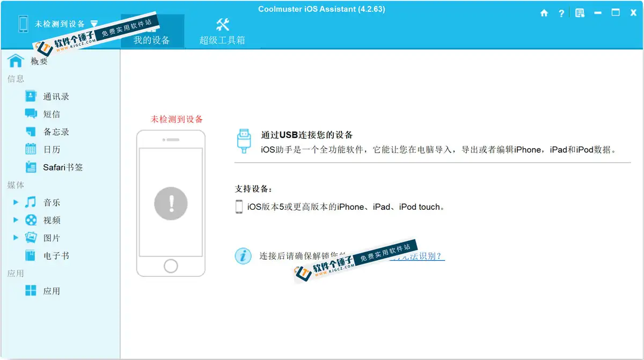Close the Coolmuster iOS Assistant window
Screen dimensions: 644x360
(633, 13)
